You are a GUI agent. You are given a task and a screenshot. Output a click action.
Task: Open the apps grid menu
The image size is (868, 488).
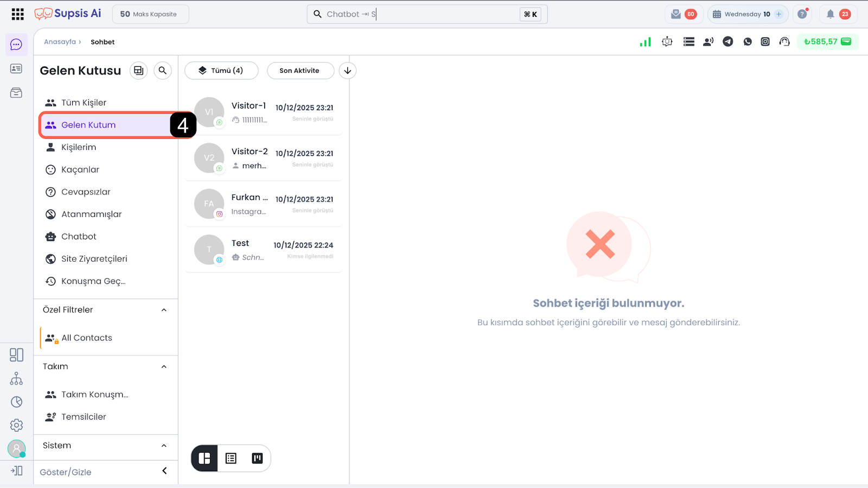[x=17, y=14]
